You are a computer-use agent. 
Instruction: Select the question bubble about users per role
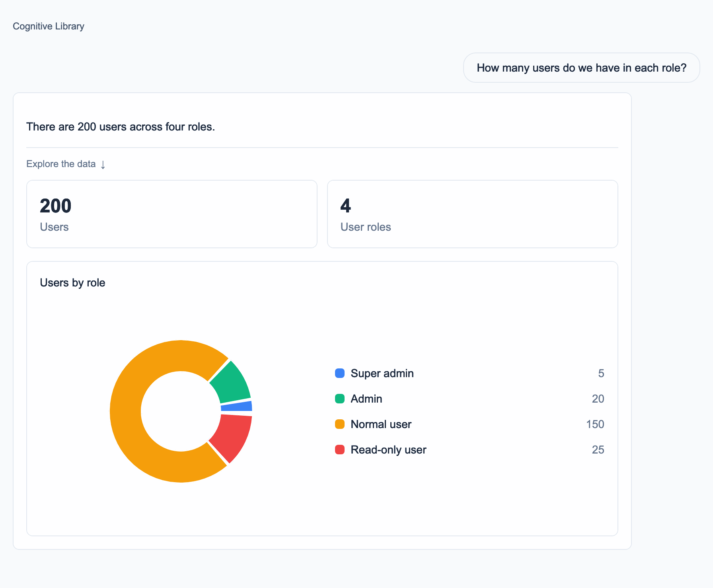click(x=581, y=68)
